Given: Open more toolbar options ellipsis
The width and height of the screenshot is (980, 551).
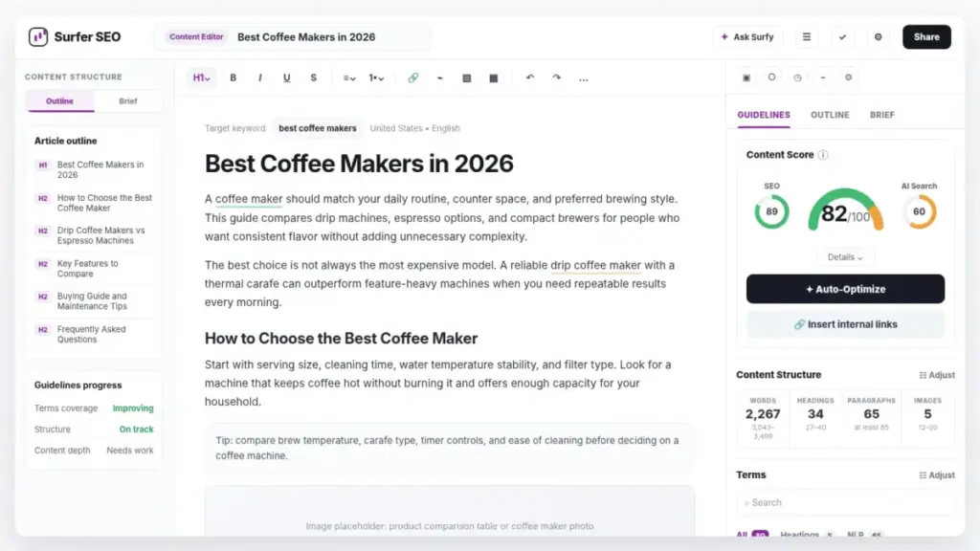Looking at the screenshot, I should point(584,78).
